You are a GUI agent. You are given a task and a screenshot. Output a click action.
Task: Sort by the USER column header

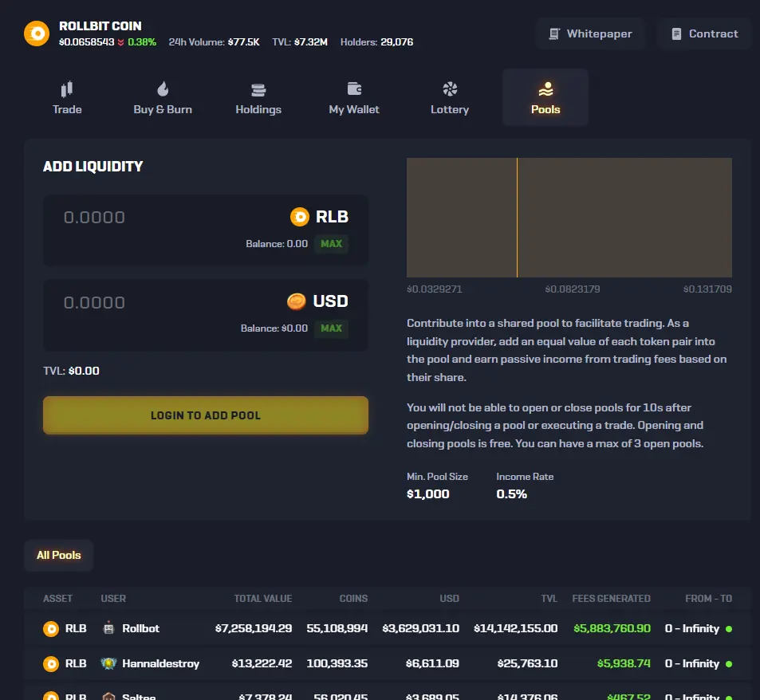click(x=113, y=599)
